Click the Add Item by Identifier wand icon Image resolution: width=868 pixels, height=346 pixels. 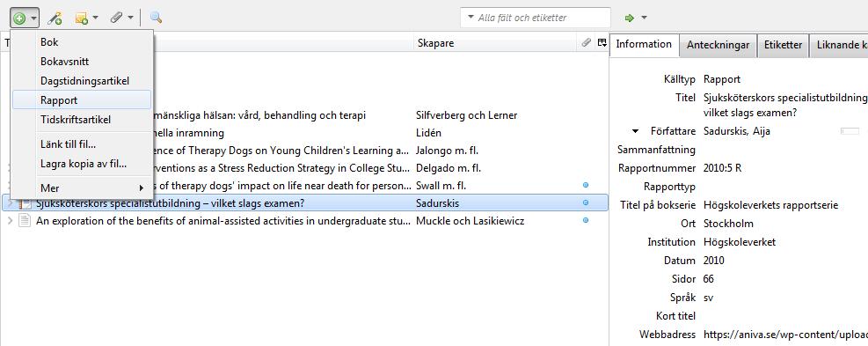tap(55, 18)
